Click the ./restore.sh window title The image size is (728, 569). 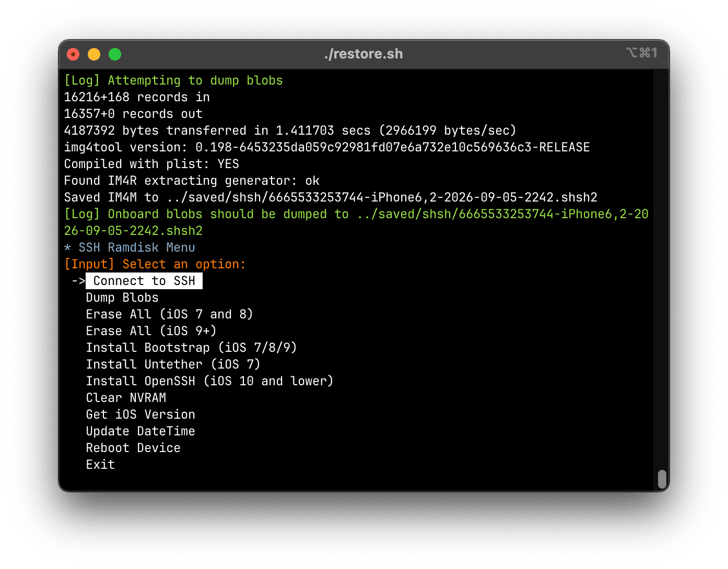[363, 54]
